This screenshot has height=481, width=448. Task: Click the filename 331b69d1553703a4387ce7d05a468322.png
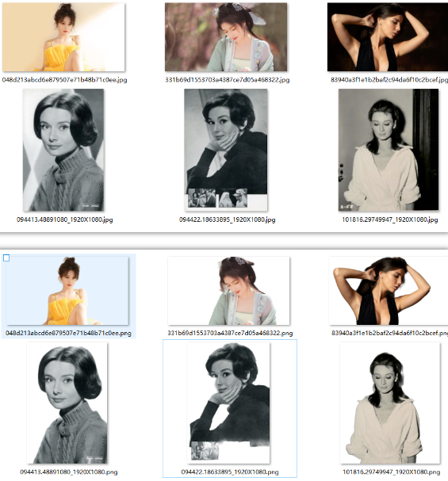pyautogui.click(x=230, y=333)
